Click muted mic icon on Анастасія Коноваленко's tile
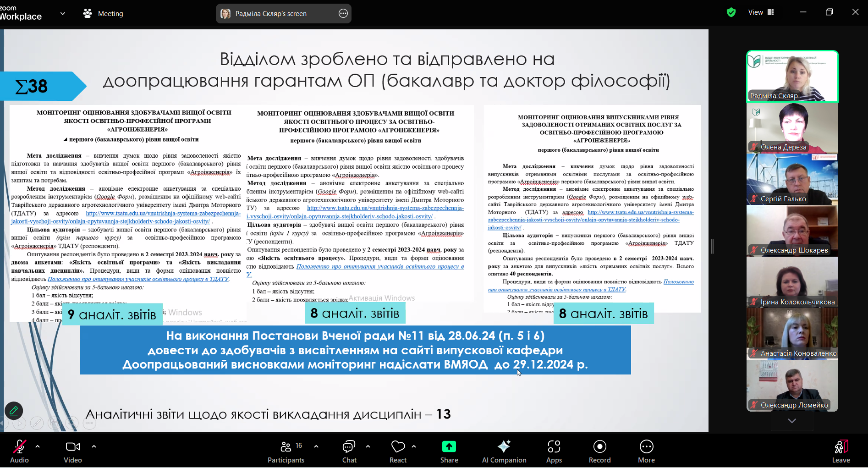 tap(754, 353)
